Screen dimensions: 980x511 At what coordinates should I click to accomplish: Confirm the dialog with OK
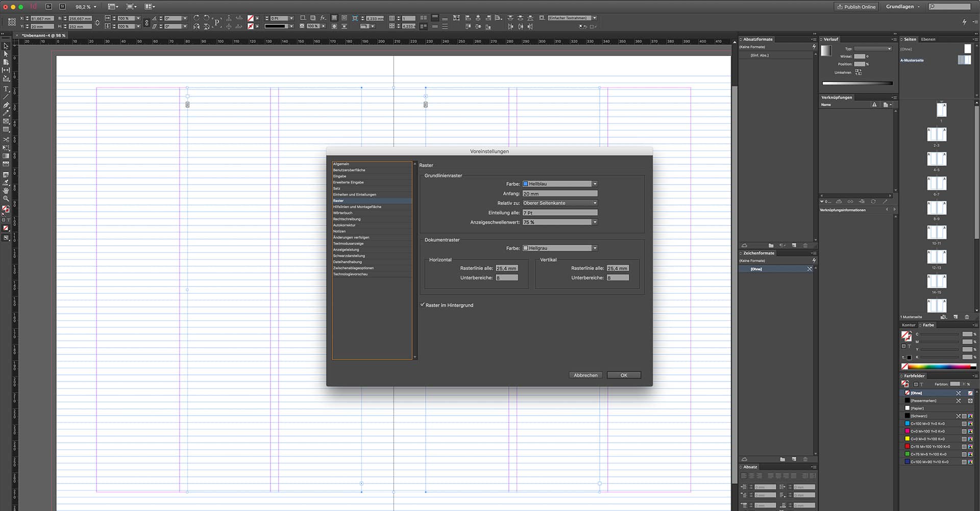(x=624, y=375)
